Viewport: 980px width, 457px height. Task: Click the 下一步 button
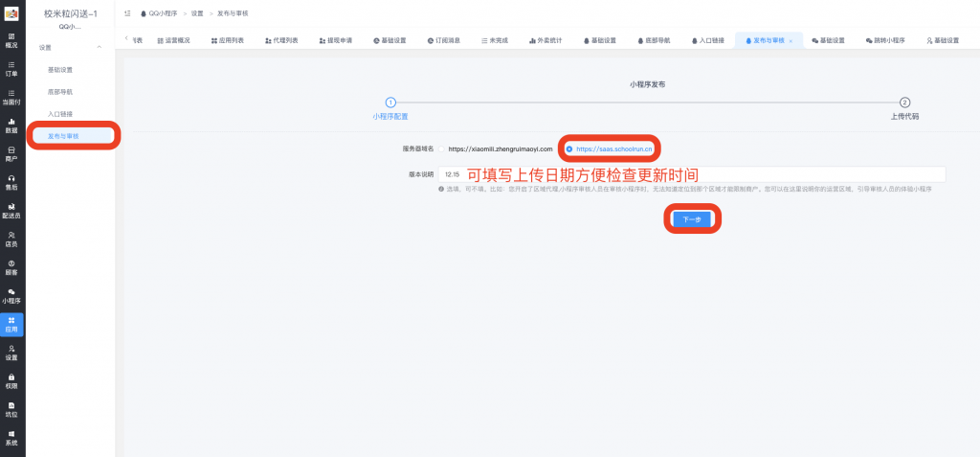click(x=692, y=219)
